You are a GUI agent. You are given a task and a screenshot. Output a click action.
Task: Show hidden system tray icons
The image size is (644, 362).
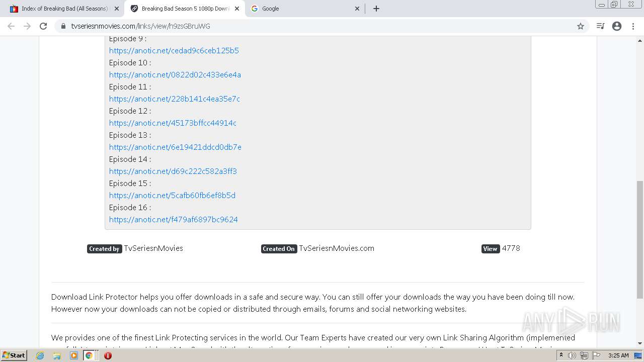point(561,355)
